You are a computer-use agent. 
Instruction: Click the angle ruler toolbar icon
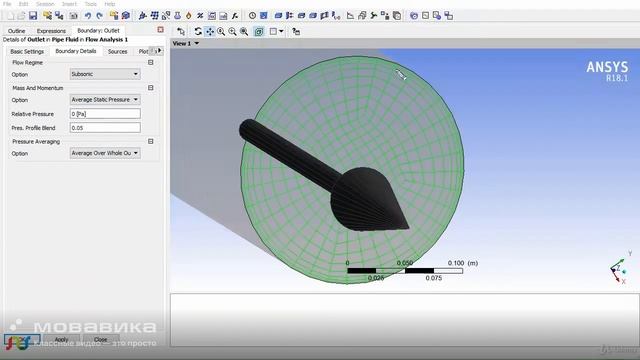point(350,16)
